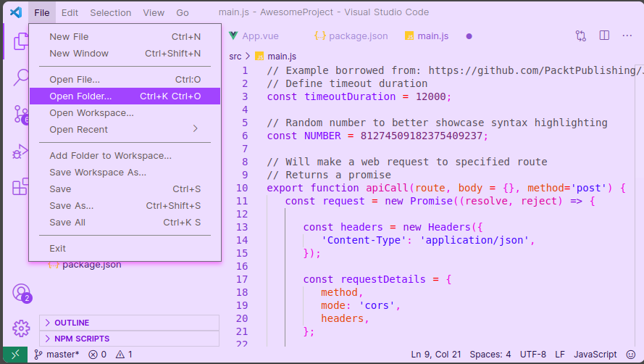Choose Save As... from the File menu
Image resolution: width=644 pixels, height=364 pixels.
click(125, 206)
